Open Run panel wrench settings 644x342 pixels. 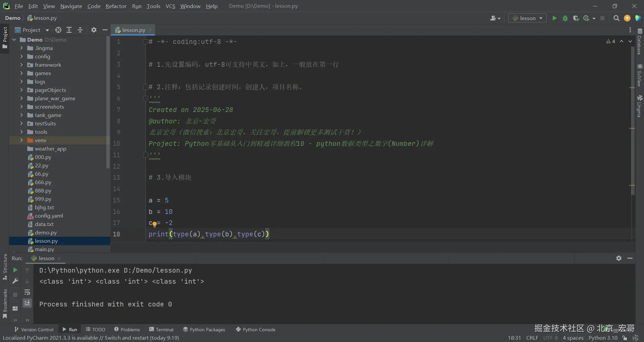[x=15, y=281]
